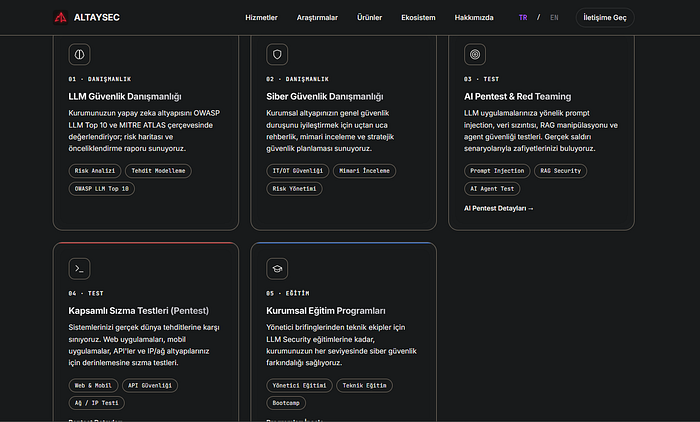Open the Hizmetler menu

[261, 17]
